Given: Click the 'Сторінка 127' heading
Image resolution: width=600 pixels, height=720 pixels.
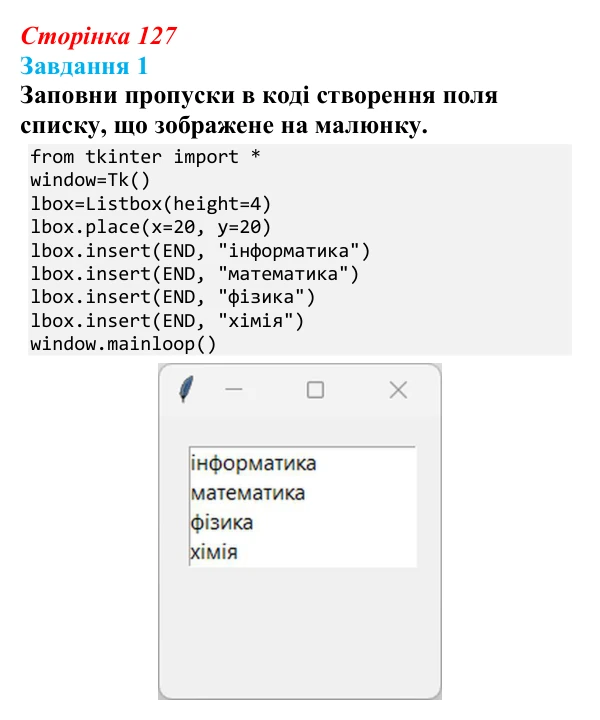Looking at the screenshot, I should coord(98,36).
